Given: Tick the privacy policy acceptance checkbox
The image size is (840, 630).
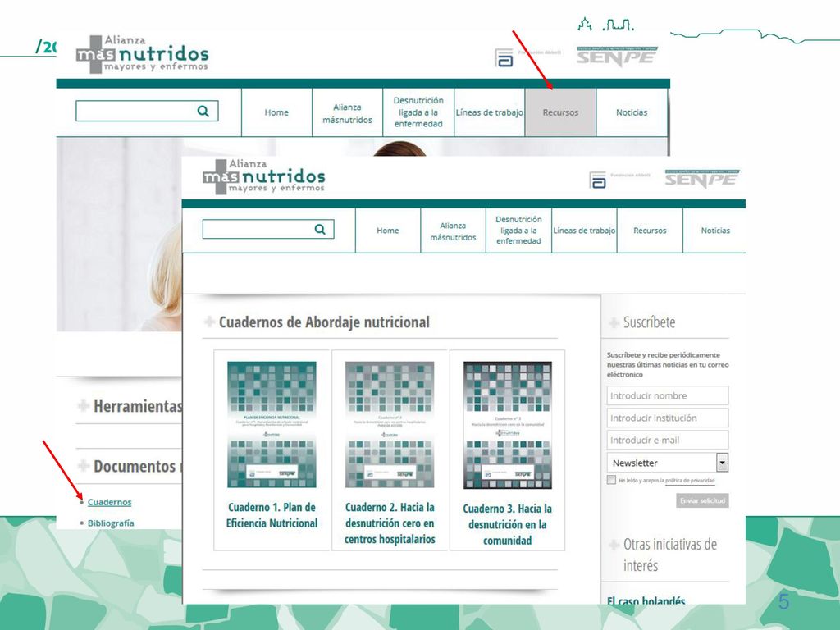Looking at the screenshot, I should coord(611,480).
